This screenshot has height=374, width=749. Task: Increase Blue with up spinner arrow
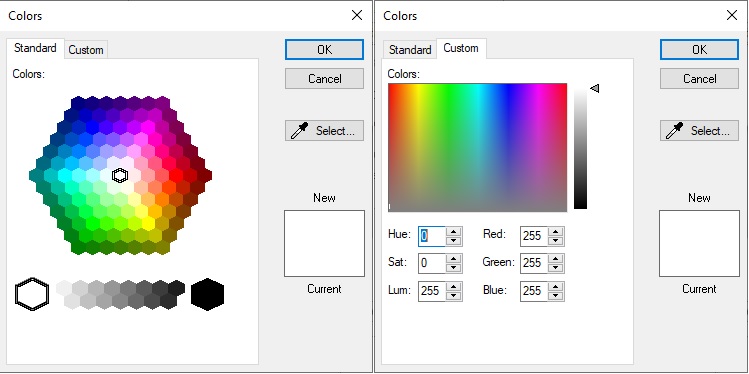coord(556,286)
